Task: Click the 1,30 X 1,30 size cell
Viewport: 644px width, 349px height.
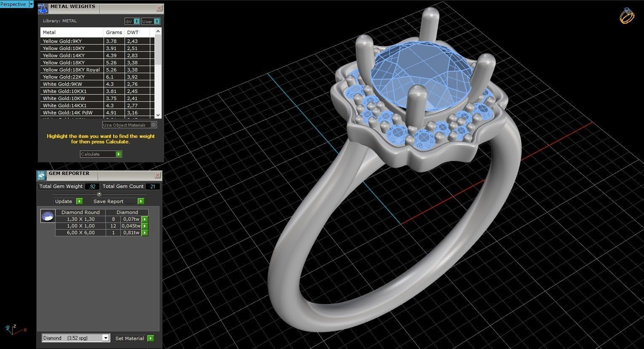Action: (x=80, y=219)
